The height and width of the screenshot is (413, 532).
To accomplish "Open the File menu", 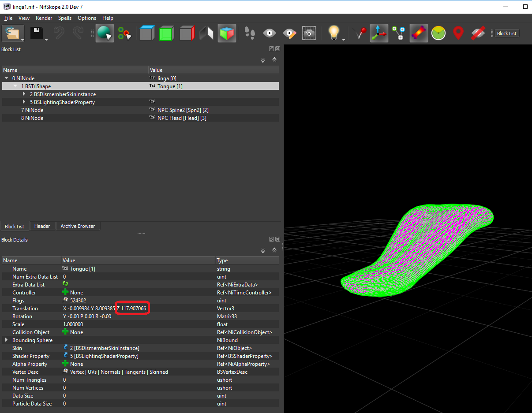I will tap(8, 18).
